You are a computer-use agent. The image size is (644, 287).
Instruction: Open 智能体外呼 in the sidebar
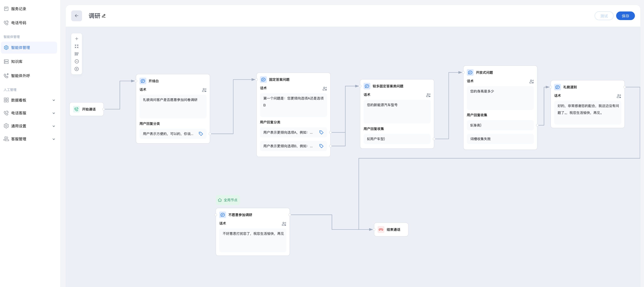pos(20,76)
